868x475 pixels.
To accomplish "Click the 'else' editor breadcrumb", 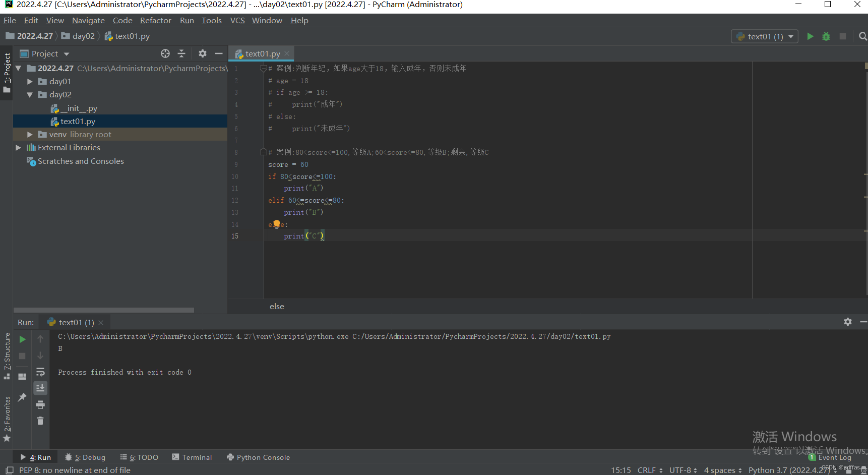I will 277,307.
